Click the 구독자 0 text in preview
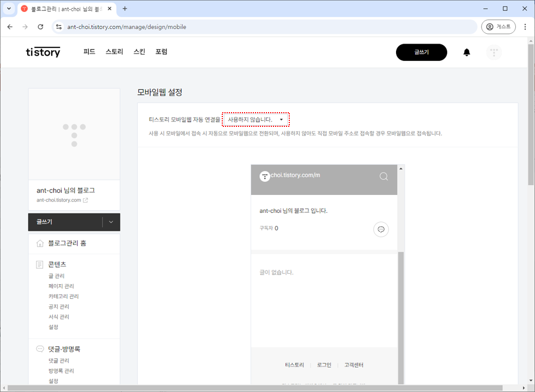The width and height of the screenshot is (535, 392). click(269, 228)
